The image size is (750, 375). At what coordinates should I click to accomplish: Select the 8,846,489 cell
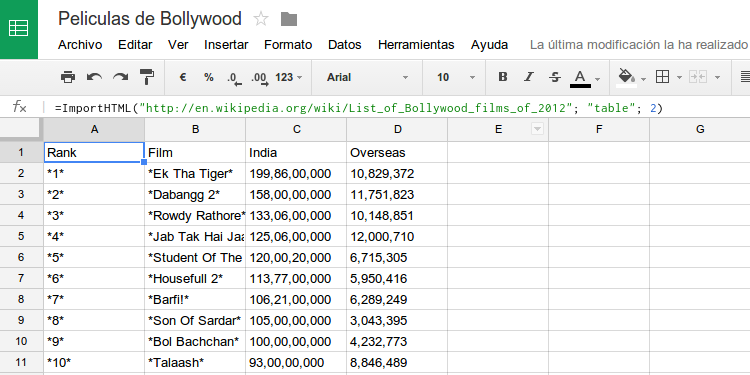tap(397, 363)
